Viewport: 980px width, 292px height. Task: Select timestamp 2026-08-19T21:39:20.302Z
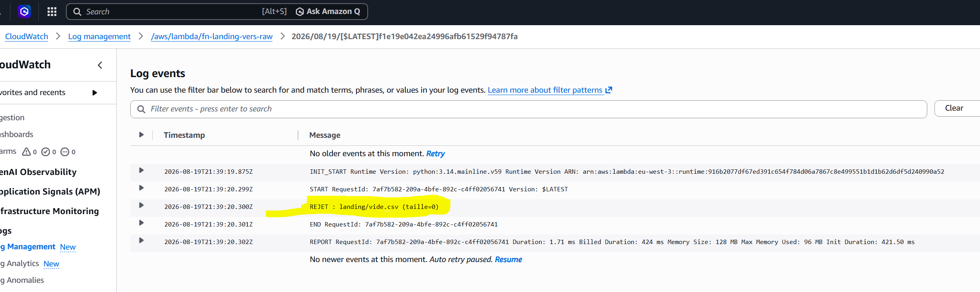pos(209,242)
